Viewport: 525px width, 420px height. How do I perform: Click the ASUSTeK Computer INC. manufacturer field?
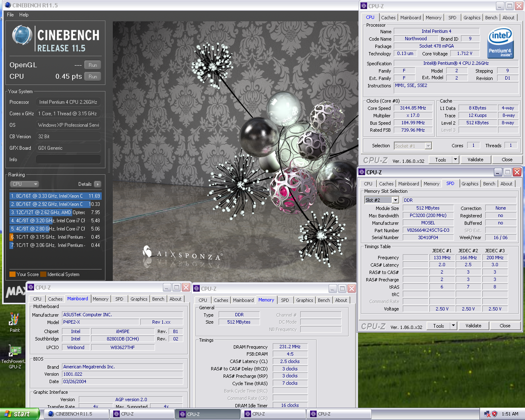pyautogui.click(x=122, y=315)
